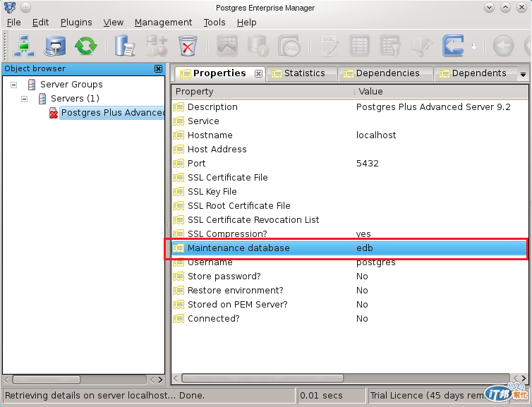Click the maintenance wrench toolbar icon
The width and height of the screenshot is (532, 407).
pyautogui.click(x=422, y=46)
